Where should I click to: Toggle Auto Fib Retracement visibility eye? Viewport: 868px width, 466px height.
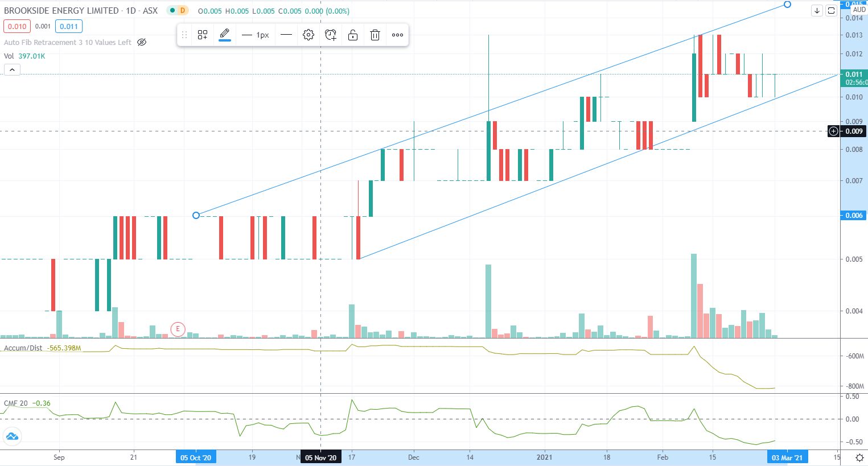(142, 42)
